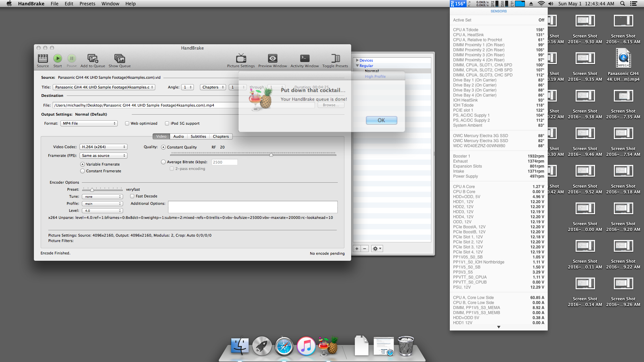Select High Profile preset
644x362 pixels.
[x=375, y=76]
